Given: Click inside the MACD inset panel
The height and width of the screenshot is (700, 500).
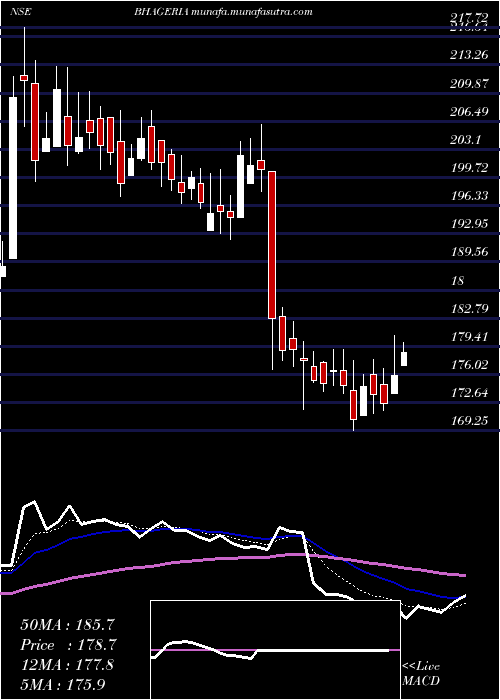Looking at the screenshot, I should coord(275,650).
